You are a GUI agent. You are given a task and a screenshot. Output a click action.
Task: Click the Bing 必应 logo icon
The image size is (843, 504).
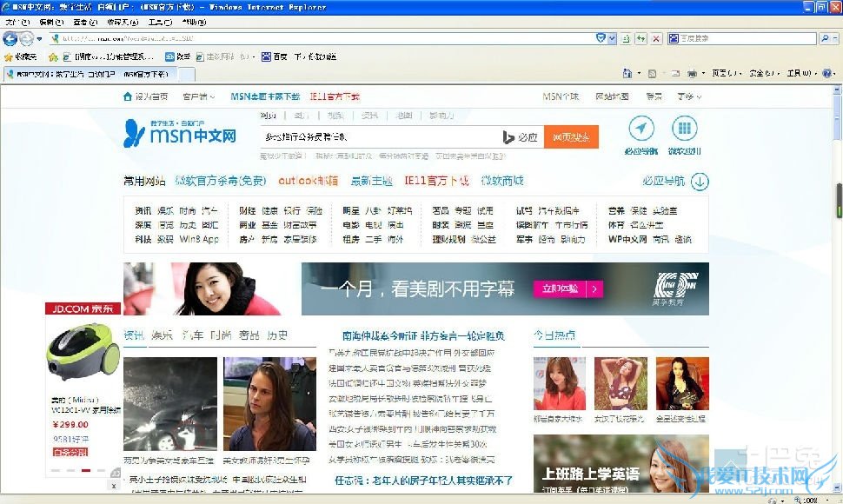pyautogui.click(x=520, y=137)
